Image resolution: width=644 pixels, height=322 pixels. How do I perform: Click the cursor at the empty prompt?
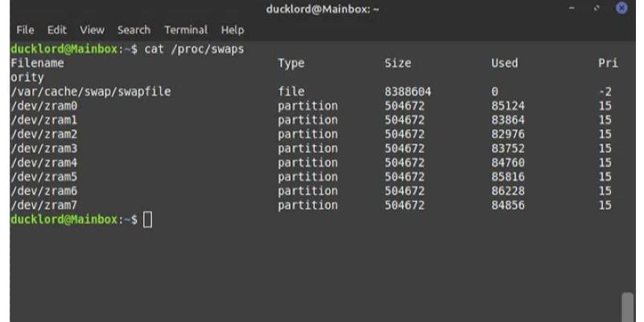click(147, 220)
